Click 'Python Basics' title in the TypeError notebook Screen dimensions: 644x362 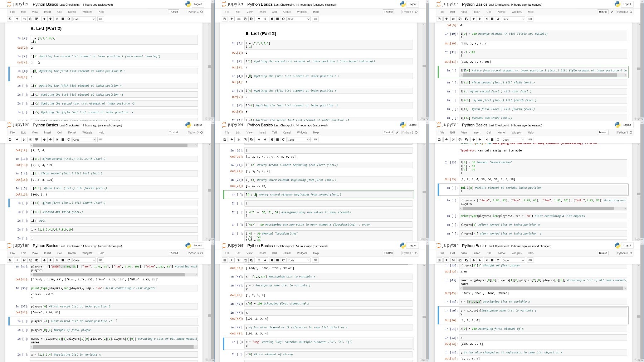tap(474, 125)
